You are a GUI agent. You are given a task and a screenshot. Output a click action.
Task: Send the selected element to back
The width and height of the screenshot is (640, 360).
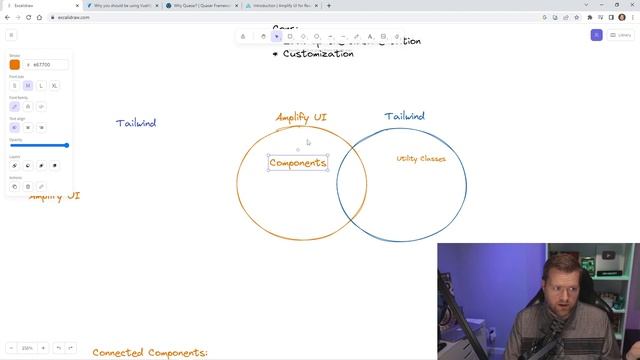15,166
